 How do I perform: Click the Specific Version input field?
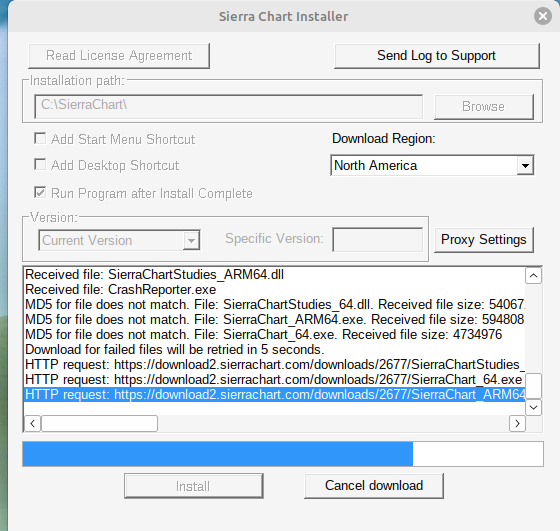pyautogui.click(x=378, y=239)
